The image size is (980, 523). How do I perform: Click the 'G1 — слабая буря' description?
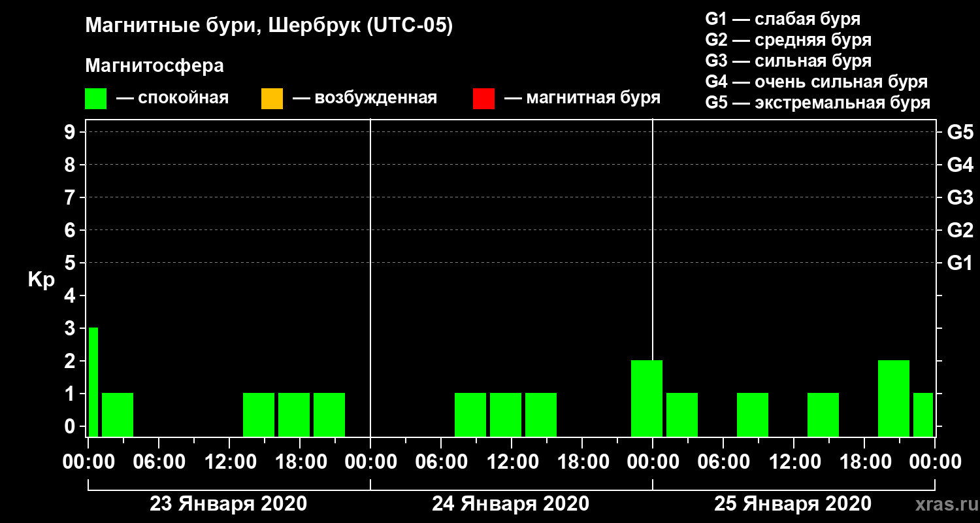783,18
